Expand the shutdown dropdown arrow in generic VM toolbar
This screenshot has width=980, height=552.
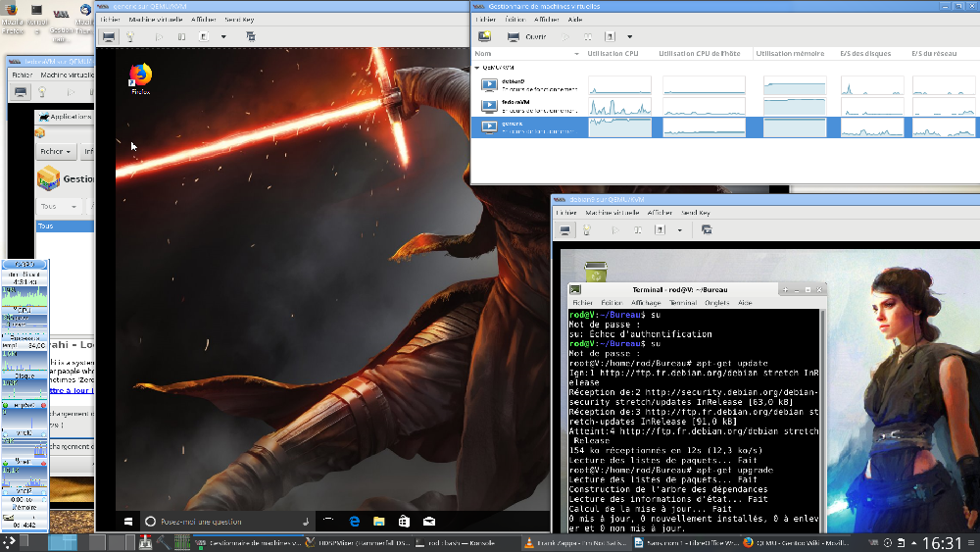[223, 37]
